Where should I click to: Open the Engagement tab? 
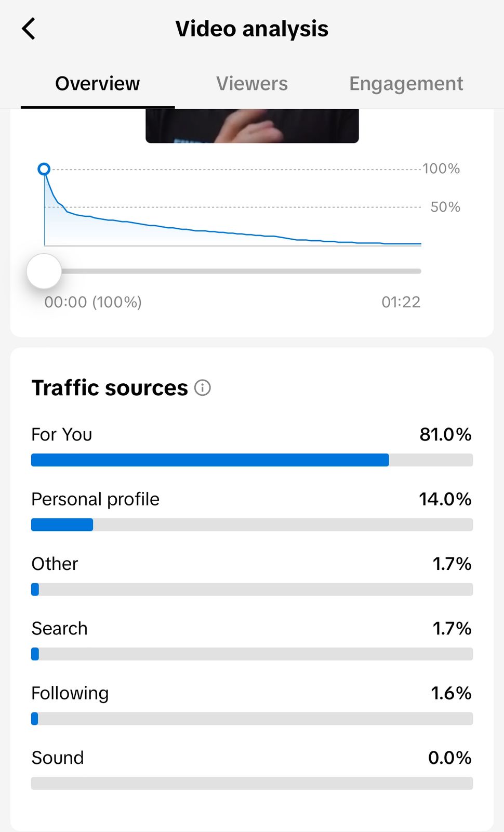click(x=406, y=84)
